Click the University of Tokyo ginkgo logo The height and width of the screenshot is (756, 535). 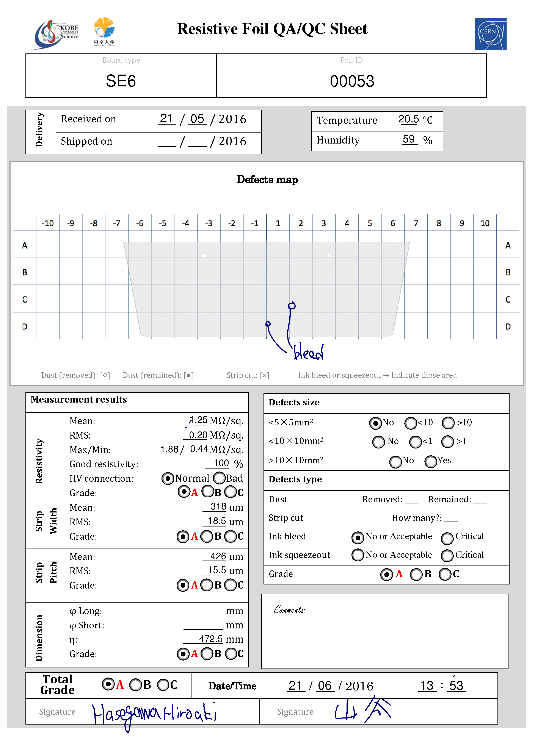[104, 32]
